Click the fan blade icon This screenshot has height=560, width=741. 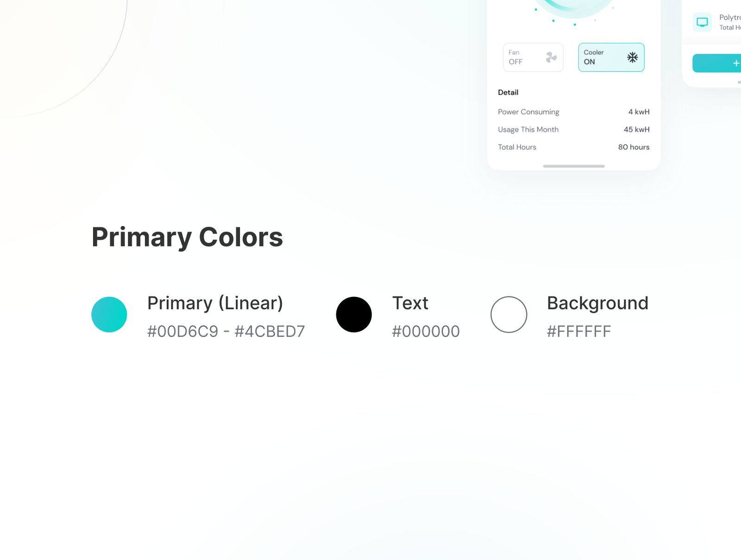(551, 57)
